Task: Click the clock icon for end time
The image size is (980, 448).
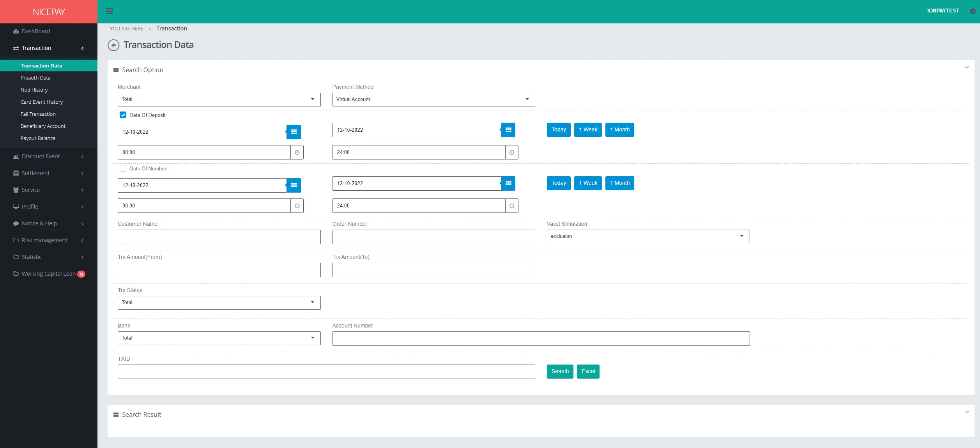Action: (x=512, y=152)
